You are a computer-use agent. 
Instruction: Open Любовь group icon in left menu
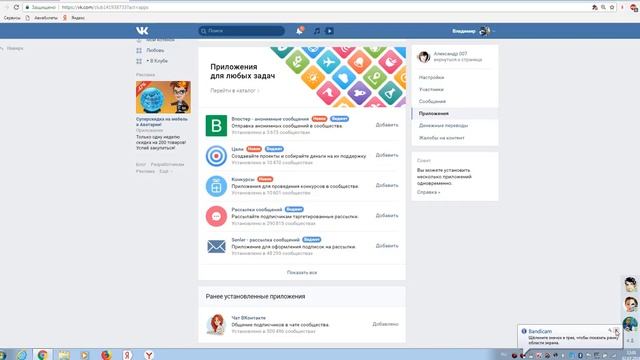139,50
